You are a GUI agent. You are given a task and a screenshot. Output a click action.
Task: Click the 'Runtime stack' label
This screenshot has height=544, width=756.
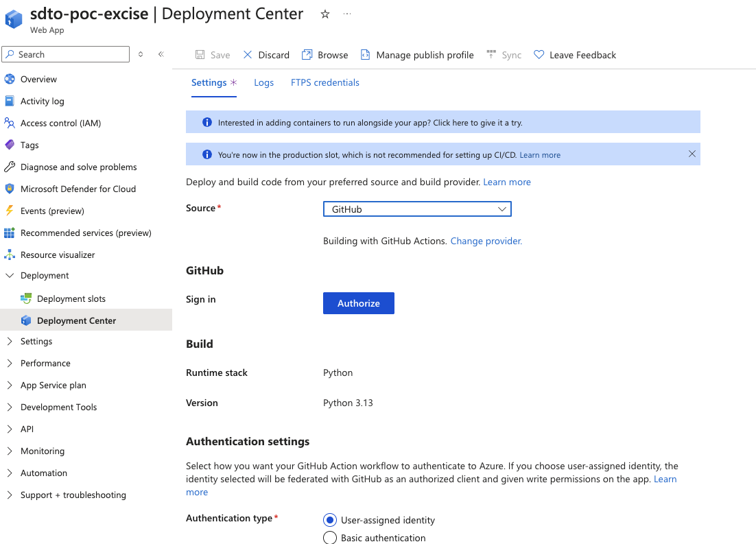pyautogui.click(x=217, y=372)
